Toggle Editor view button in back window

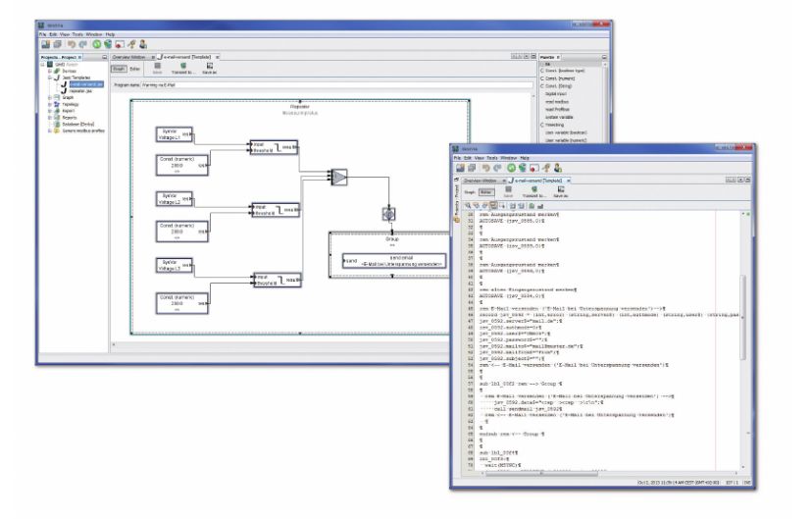click(134, 71)
